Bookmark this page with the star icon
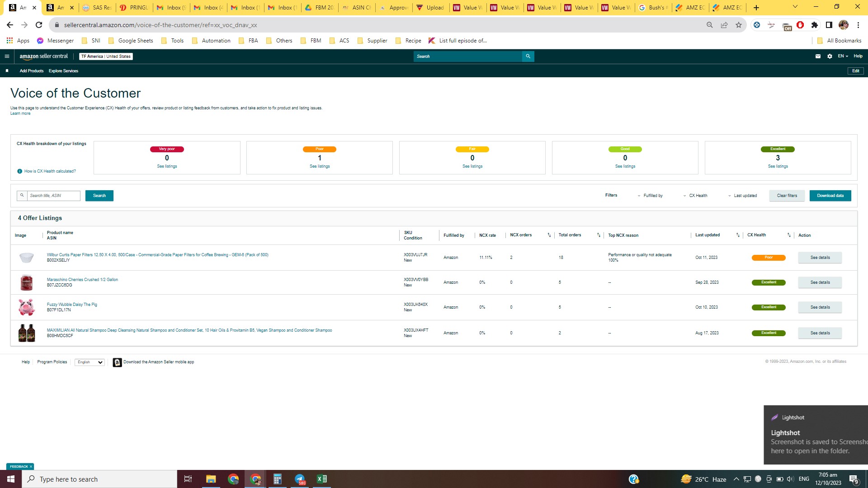This screenshot has width=868, height=488. click(x=739, y=25)
